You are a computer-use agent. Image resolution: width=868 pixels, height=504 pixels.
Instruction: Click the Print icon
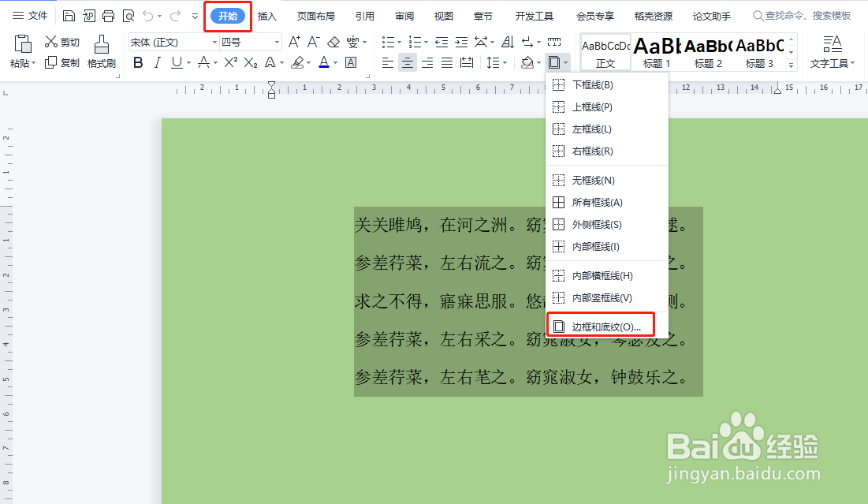(x=108, y=15)
